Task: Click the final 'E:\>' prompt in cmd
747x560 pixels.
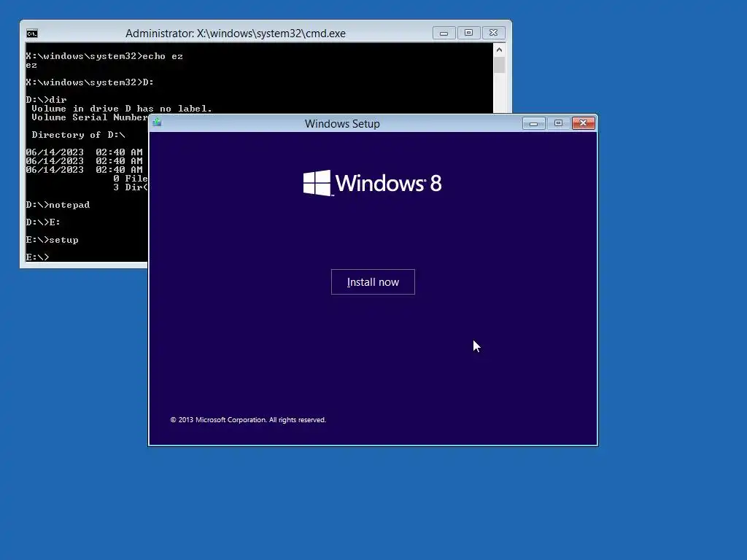Action: tap(37, 257)
